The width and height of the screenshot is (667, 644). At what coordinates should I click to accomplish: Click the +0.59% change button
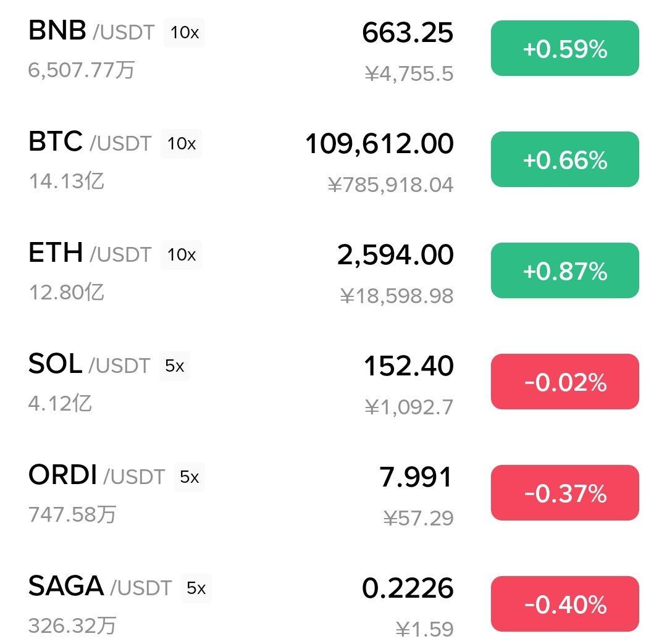[564, 48]
